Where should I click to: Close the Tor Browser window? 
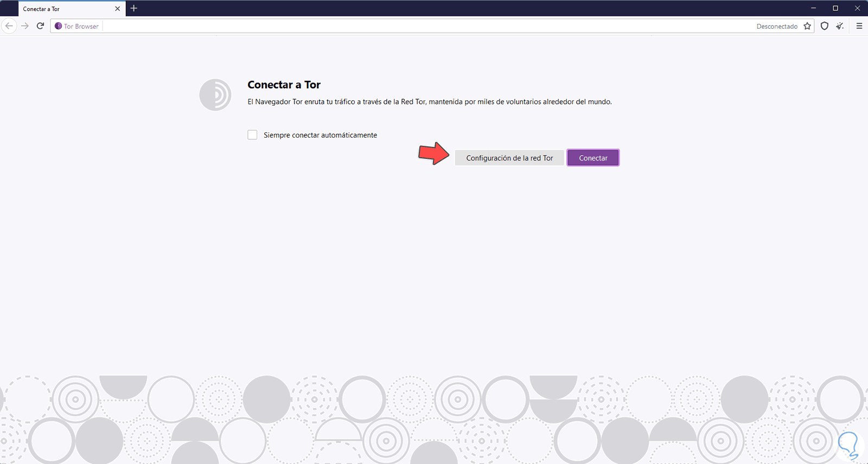(857, 8)
